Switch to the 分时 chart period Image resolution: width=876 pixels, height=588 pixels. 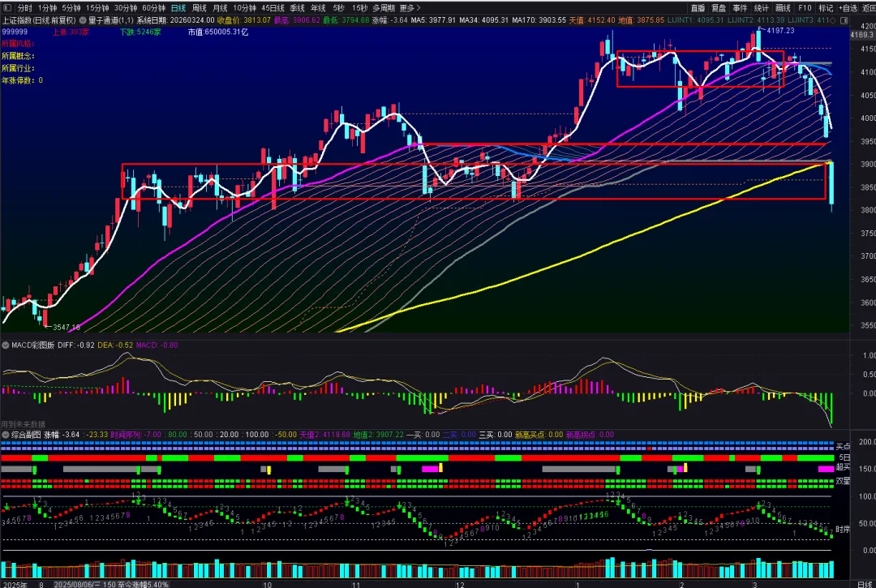click(24, 8)
